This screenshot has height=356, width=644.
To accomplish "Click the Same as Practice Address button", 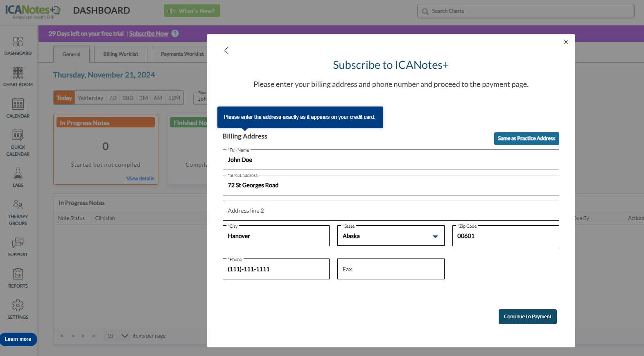I will (526, 138).
